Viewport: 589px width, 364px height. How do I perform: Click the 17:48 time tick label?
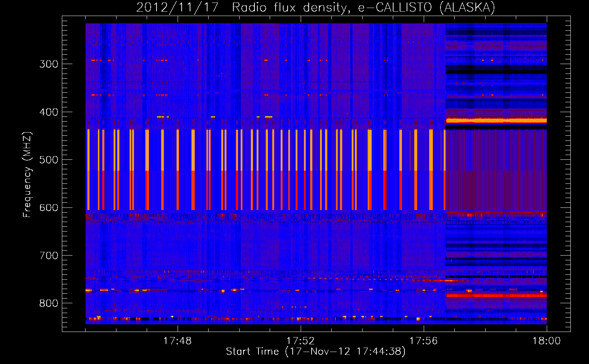(x=177, y=341)
